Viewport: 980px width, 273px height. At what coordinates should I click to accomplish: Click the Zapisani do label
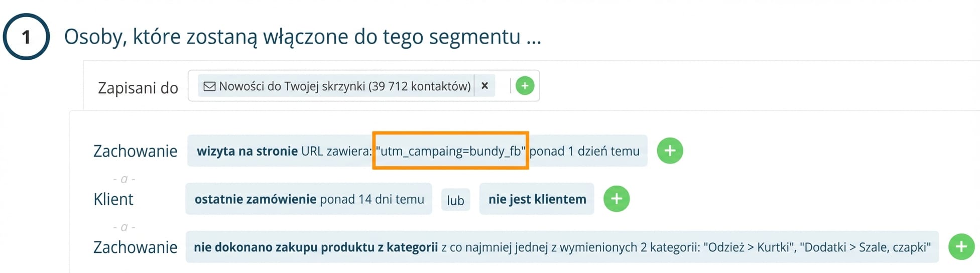(x=138, y=88)
